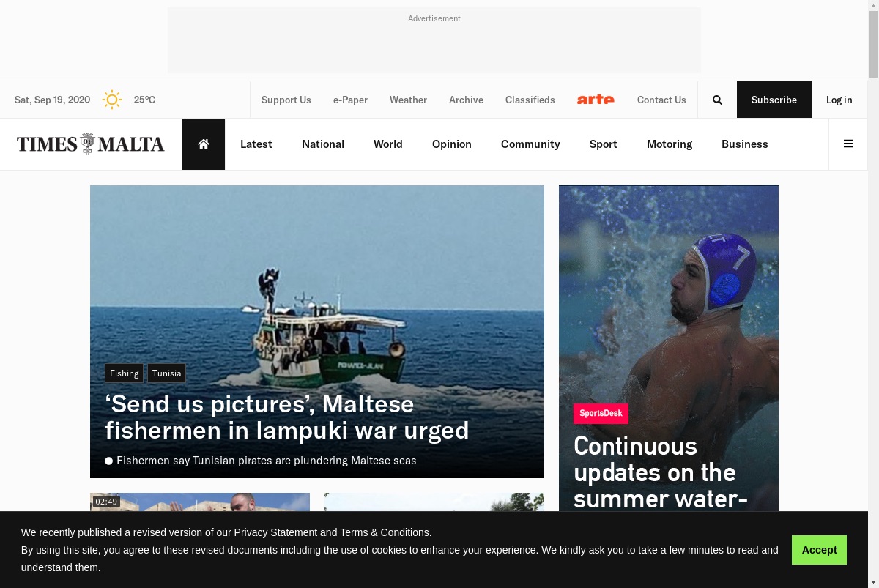Open the SportsDesk label
Screen dimensions: 879x588
(601, 413)
